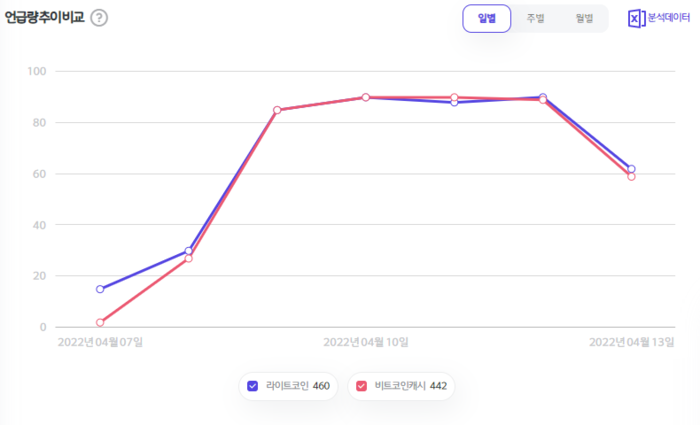Switch to the 주별 tab
The height and width of the screenshot is (425, 700).
pos(535,19)
